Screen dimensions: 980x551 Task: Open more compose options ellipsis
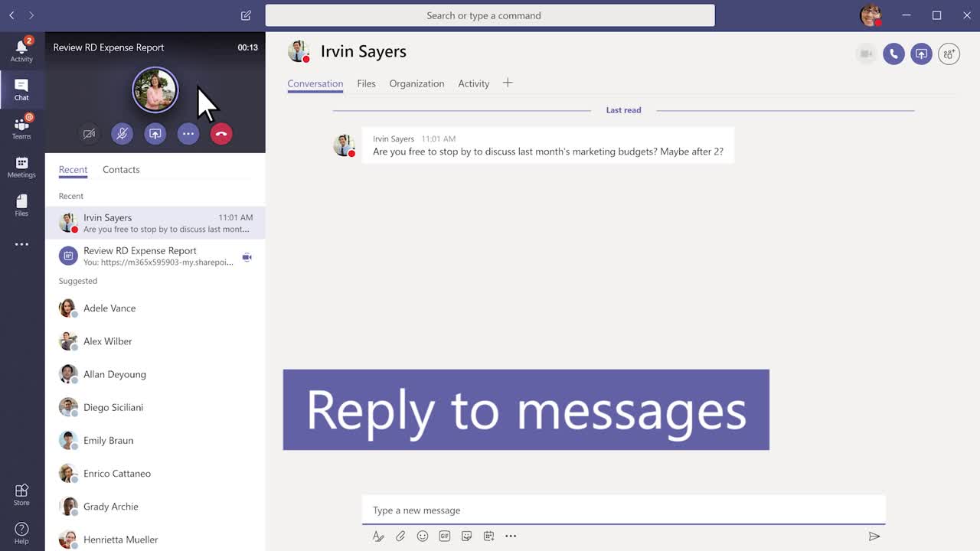[x=511, y=536]
